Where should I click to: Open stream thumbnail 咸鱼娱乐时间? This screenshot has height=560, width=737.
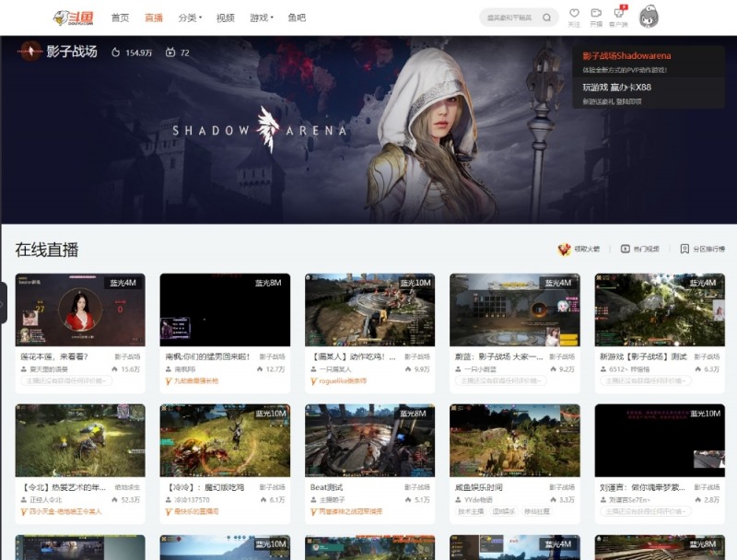pyautogui.click(x=515, y=440)
